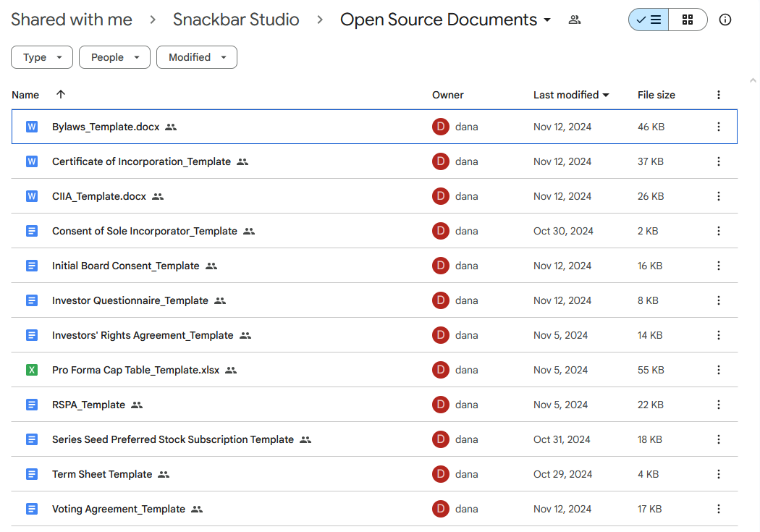760x532 pixels.
Task: Open the Type filter dropdown
Action: [41, 57]
